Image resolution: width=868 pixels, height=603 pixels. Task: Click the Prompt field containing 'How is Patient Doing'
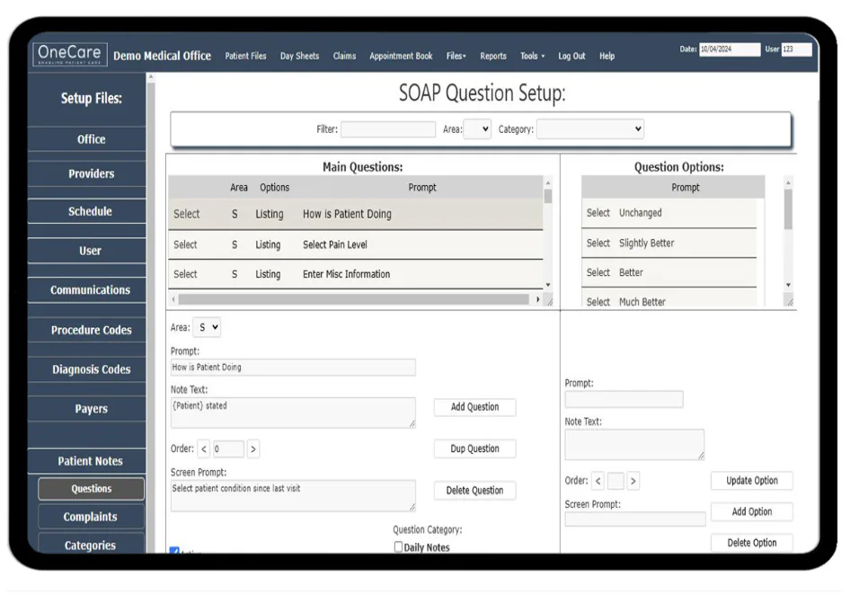pyautogui.click(x=293, y=368)
